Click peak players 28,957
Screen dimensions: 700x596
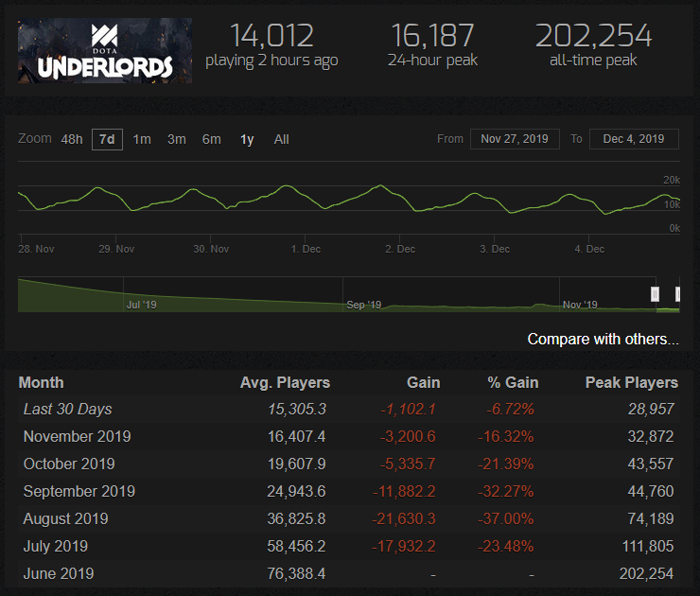(652, 409)
